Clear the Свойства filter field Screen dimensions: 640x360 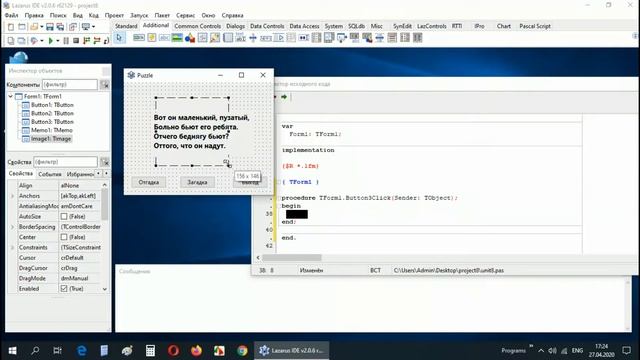pyautogui.click(x=105, y=162)
